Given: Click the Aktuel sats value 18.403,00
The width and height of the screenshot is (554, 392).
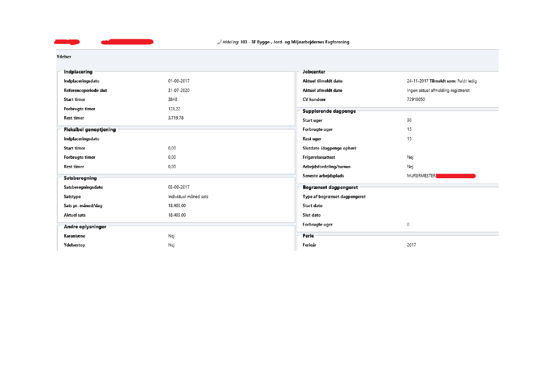Looking at the screenshot, I should tap(177, 215).
